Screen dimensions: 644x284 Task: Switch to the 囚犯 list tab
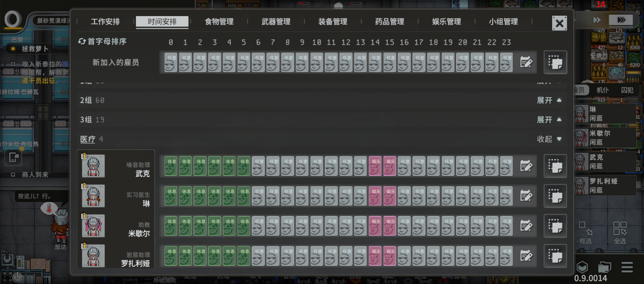click(x=627, y=90)
